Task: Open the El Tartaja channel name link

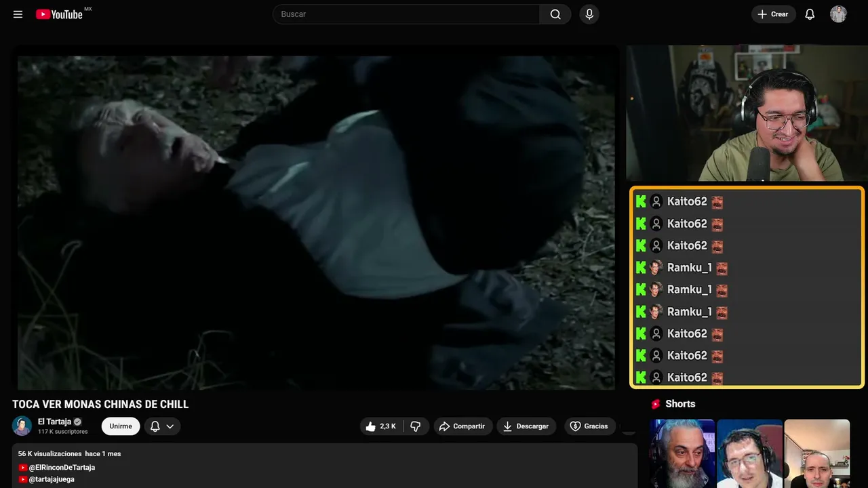Action: 54,422
